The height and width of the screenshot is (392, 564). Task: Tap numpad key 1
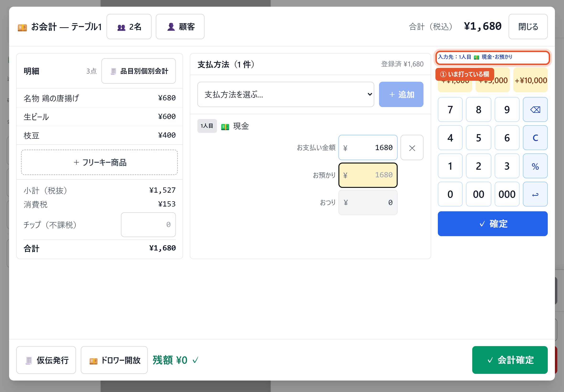pyautogui.click(x=450, y=166)
